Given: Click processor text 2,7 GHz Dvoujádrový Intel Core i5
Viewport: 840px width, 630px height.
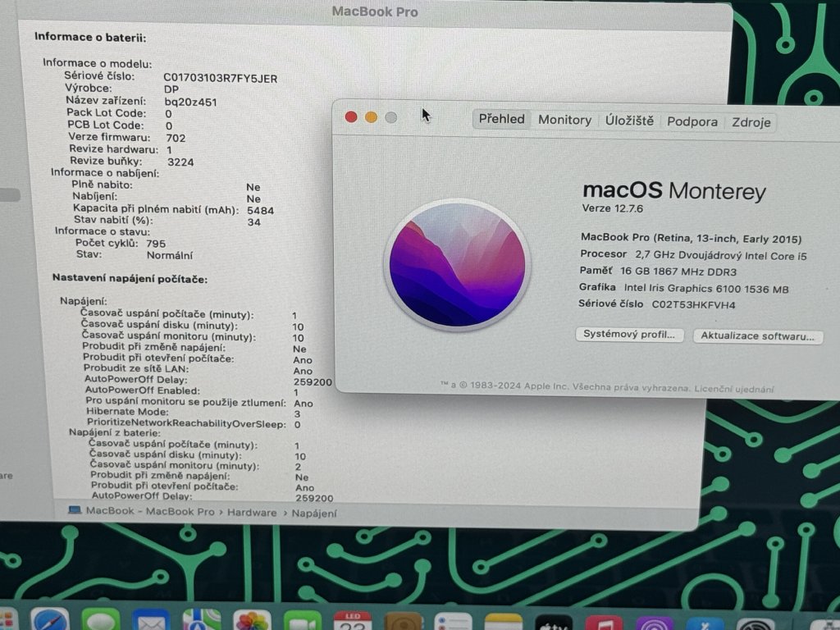Looking at the screenshot, I should coord(720,255).
